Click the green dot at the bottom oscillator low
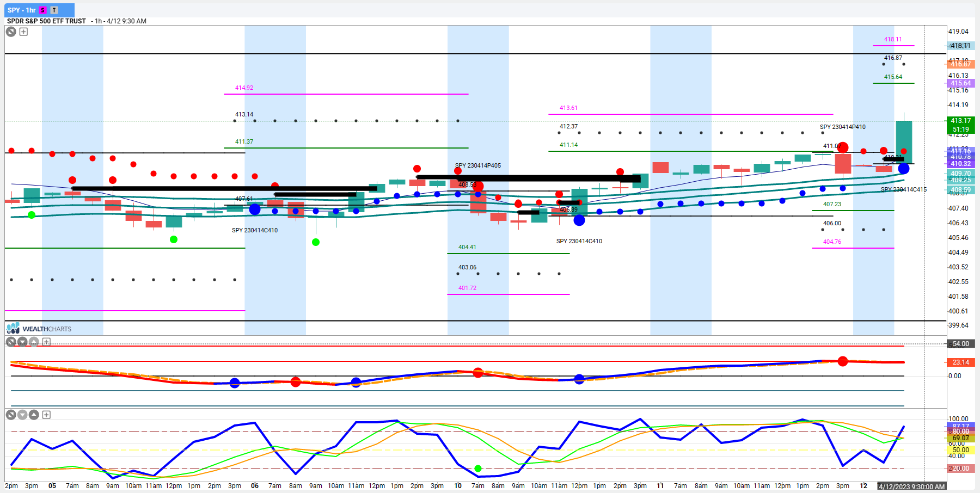The height and width of the screenshot is (493, 980). [478, 469]
